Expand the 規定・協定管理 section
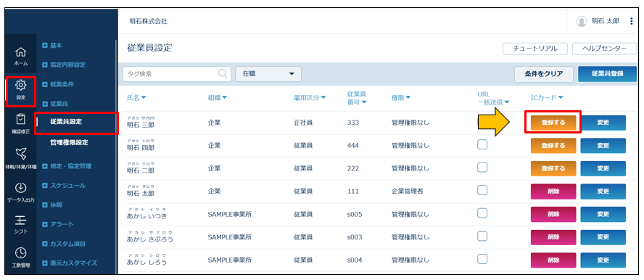The width and height of the screenshot is (644, 280). [x=67, y=166]
